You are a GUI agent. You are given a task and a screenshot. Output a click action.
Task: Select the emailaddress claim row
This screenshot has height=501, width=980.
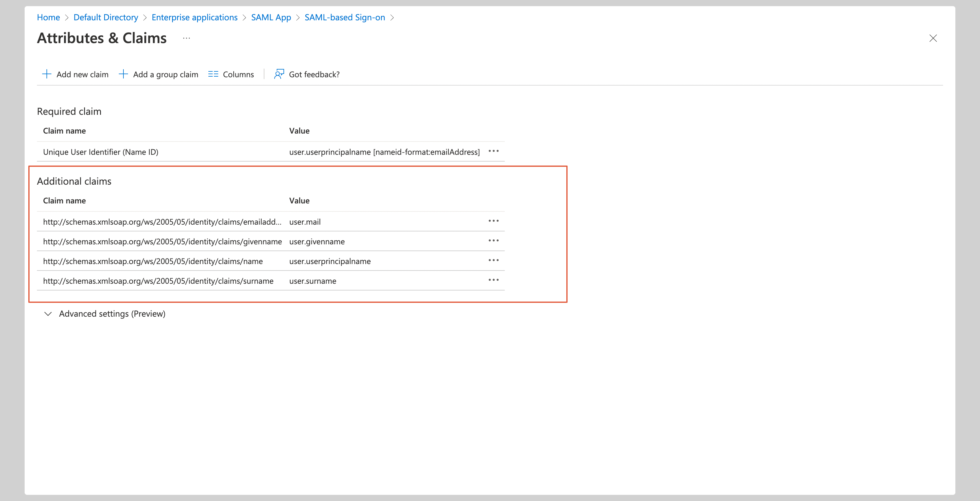pos(163,222)
